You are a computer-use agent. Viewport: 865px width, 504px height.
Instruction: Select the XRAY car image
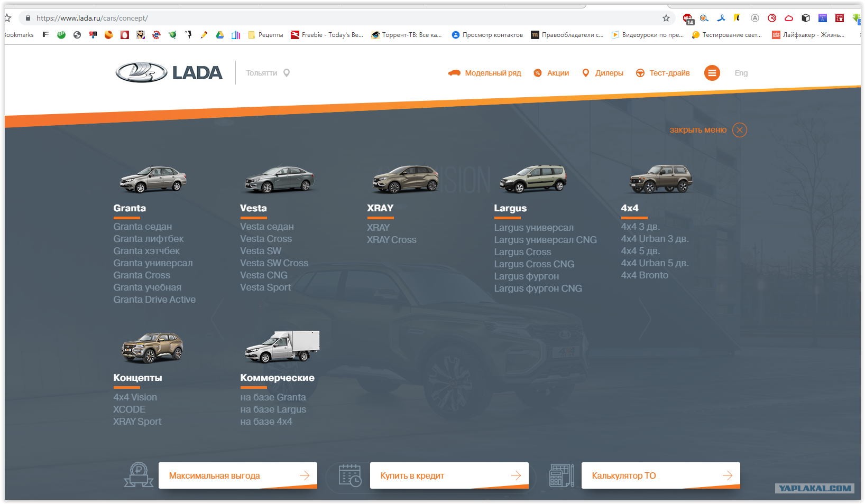(406, 179)
